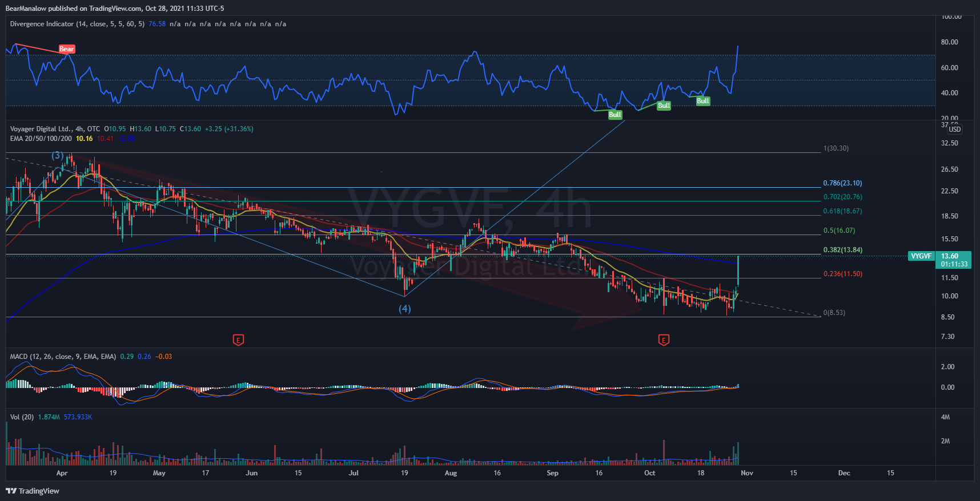
Task: Click 22.50 on the price axis
Action: click(950, 191)
